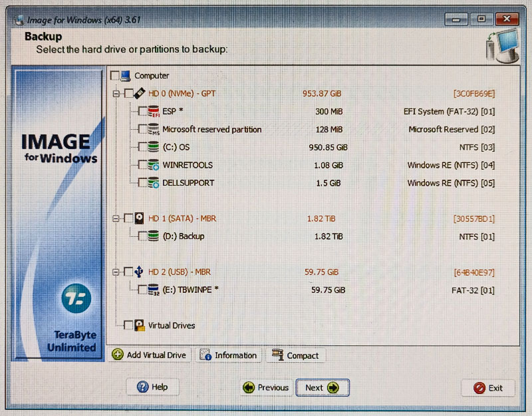Open partition Information
Image resolution: width=532 pixels, height=416 pixels.
[228, 355]
